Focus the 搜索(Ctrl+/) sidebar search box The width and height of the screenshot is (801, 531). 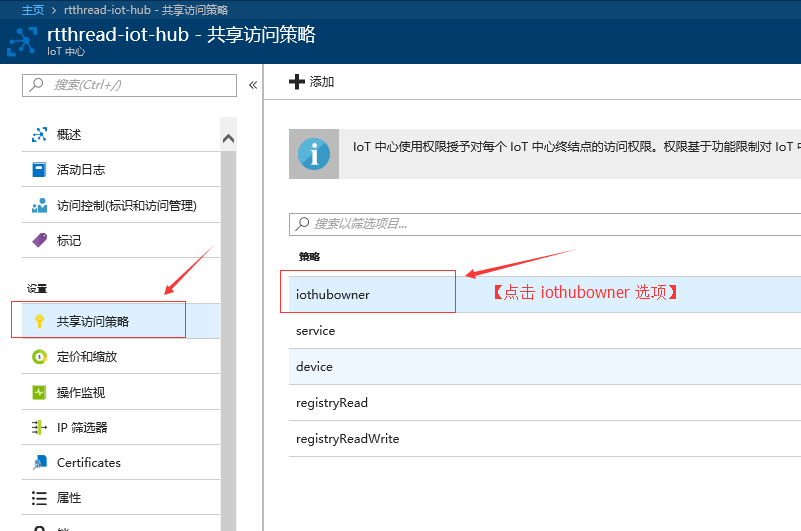[129, 85]
